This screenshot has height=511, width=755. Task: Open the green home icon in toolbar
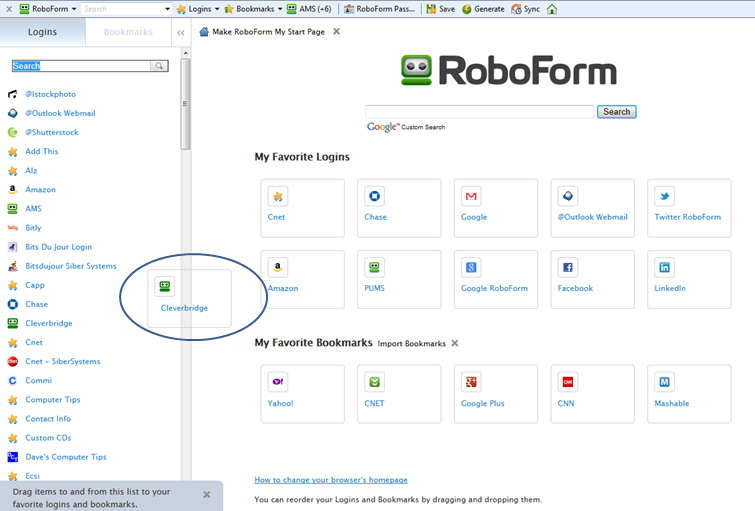tap(552, 9)
